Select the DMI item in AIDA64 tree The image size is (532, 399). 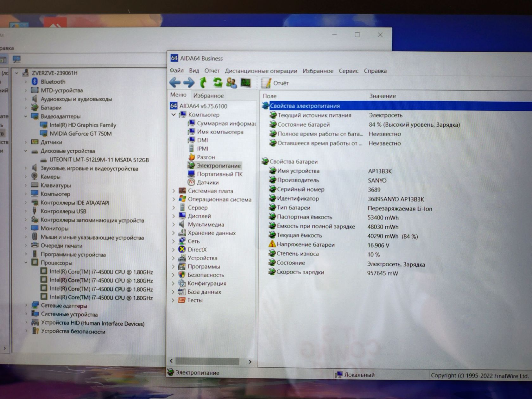198,140
